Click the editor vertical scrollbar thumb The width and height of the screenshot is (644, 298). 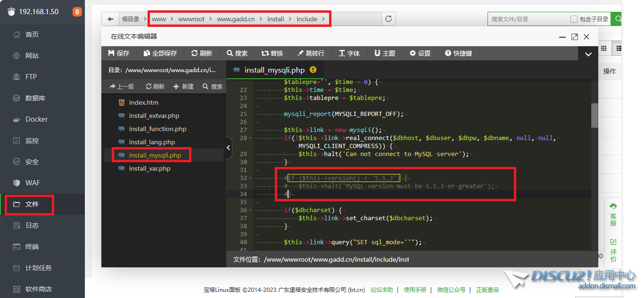[x=594, y=116]
